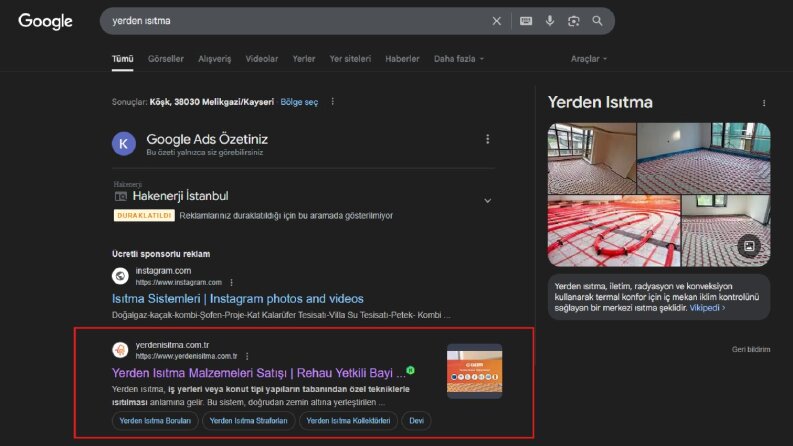Open three-dot menu beside yerdenisitma.com.tr URL
The image size is (793, 446).
pyautogui.click(x=247, y=356)
